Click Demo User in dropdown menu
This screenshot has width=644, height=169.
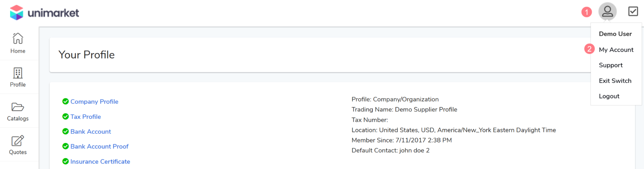click(x=615, y=34)
